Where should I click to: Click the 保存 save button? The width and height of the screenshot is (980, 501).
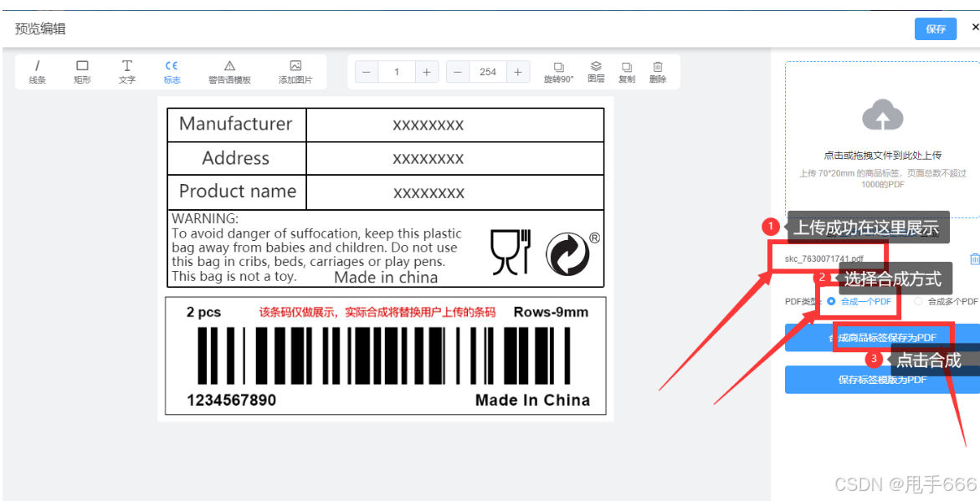point(936,28)
